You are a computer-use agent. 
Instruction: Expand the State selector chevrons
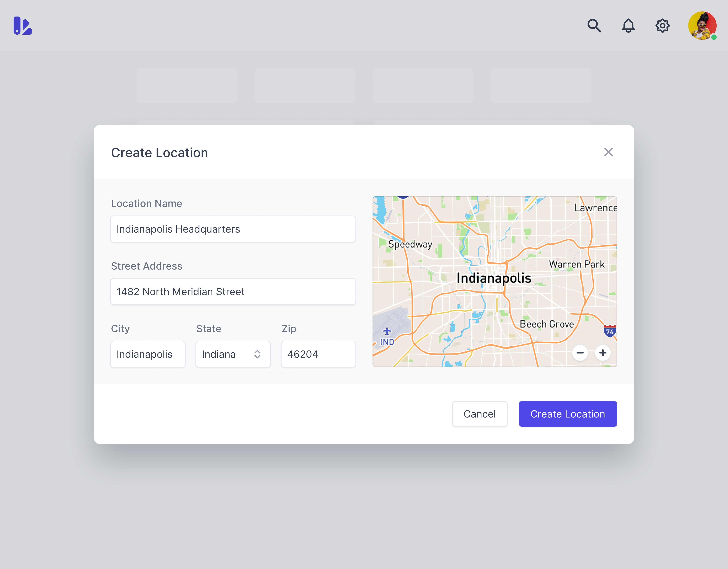click(257, 354)
